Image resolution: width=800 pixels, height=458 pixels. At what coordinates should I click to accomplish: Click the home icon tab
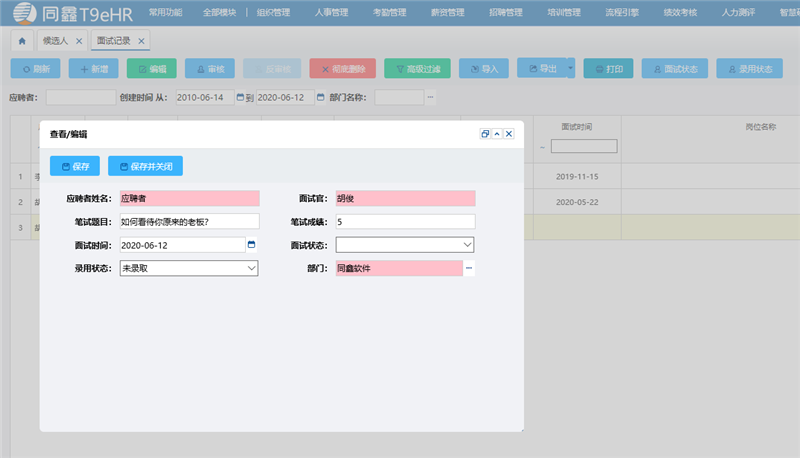pos(21,41)
